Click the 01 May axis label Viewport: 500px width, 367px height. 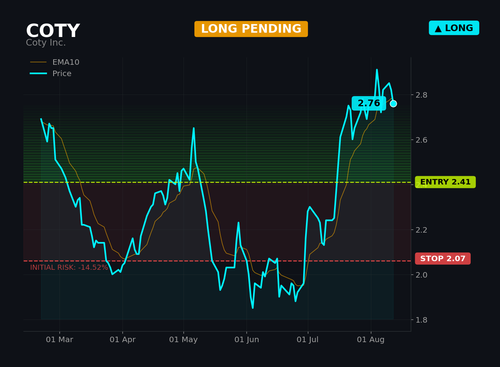coord(183,340)
